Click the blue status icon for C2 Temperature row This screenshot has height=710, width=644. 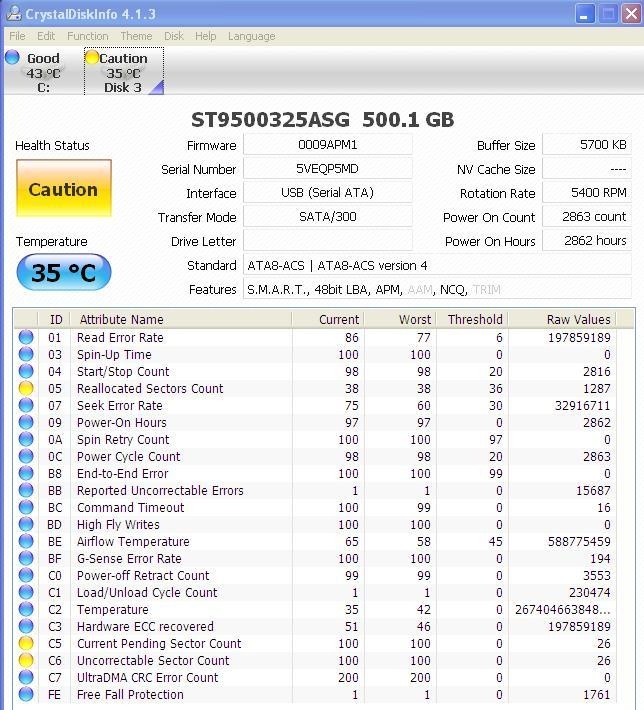(26, 609)
